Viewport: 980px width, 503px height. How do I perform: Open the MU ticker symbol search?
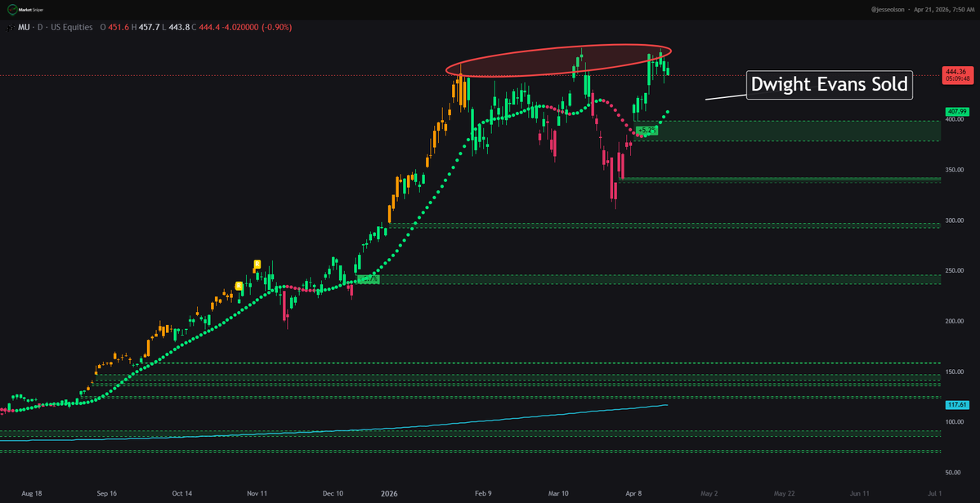25,28
